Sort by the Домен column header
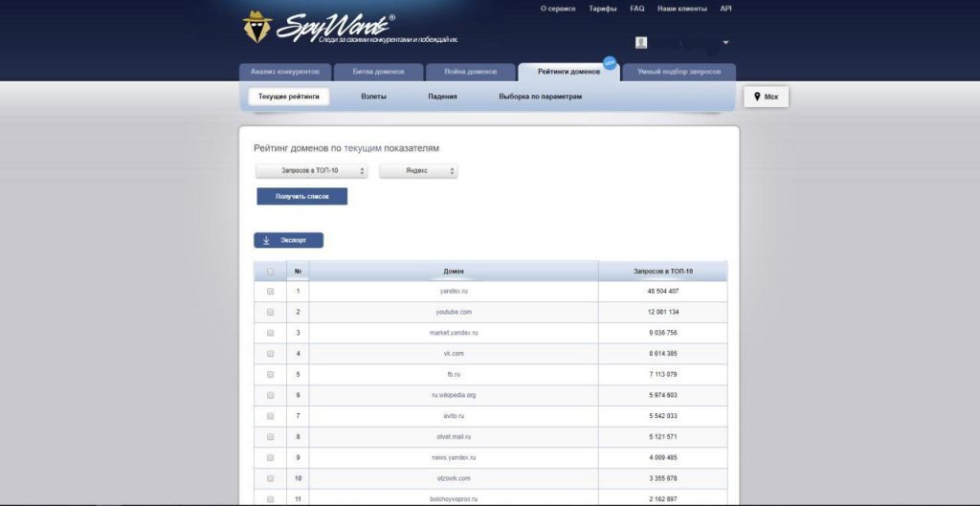Image resolution: width=980 pixels, height=506 pixels. (x=453, y=271)
